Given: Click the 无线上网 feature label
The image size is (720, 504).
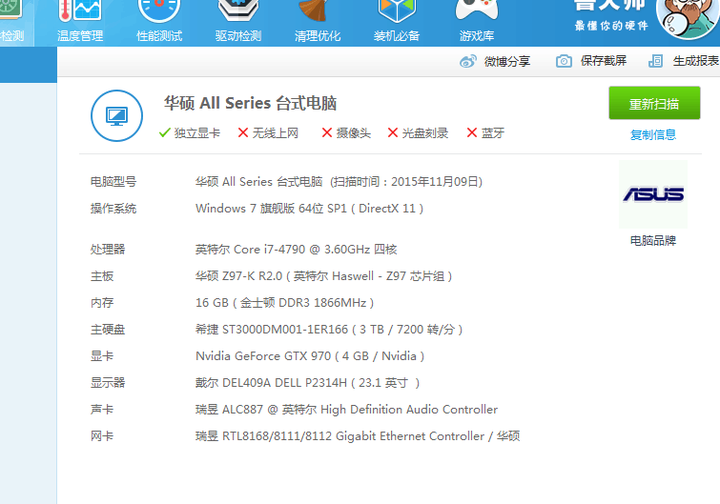Looking at the screenshot, I should (x=276, y=133).
